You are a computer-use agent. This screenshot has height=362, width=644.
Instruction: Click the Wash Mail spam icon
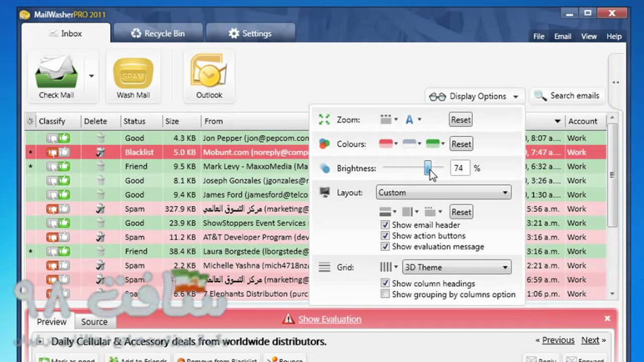pos(133,73)
